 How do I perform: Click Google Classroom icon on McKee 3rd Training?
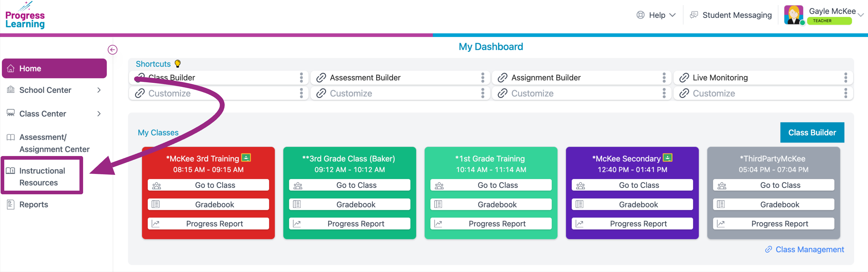pos(246,158)
